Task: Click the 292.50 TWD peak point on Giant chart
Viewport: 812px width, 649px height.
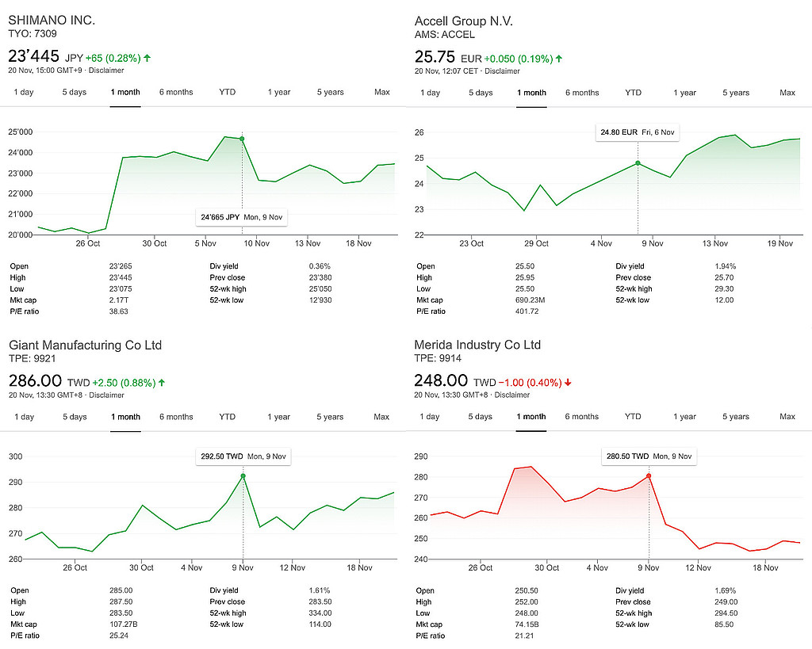Action: 243,475
